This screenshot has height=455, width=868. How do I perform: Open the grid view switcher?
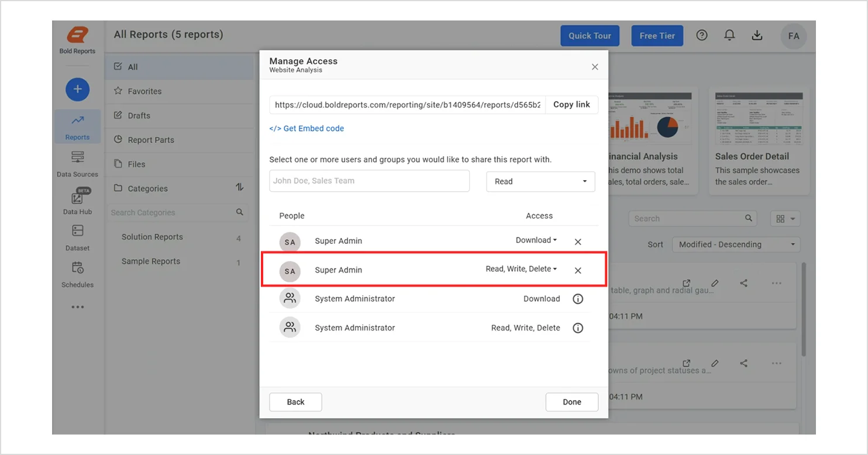point(786,219)
